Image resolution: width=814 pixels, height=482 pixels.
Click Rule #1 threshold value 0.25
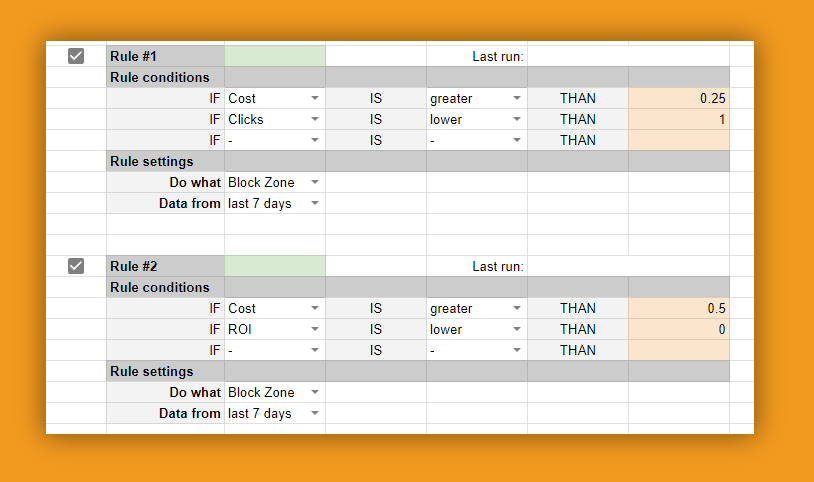[x=679, y=98]
